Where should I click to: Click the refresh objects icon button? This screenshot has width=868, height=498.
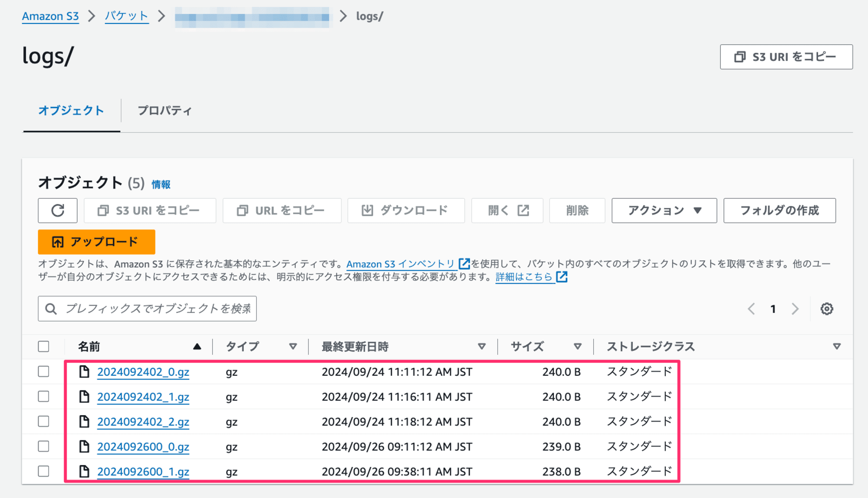click(58, 210)
